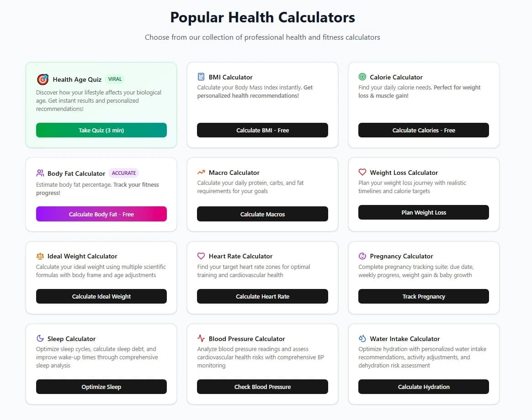
Task: Click the Weight Loss Calculator heart icon
Action: [362, 172]
